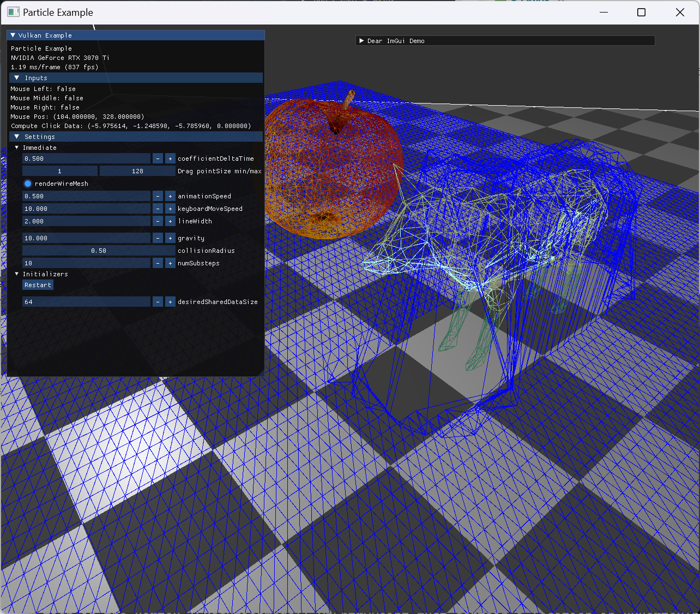
Task: Decrease lineWidth with minus button
Action: (158, 221)
